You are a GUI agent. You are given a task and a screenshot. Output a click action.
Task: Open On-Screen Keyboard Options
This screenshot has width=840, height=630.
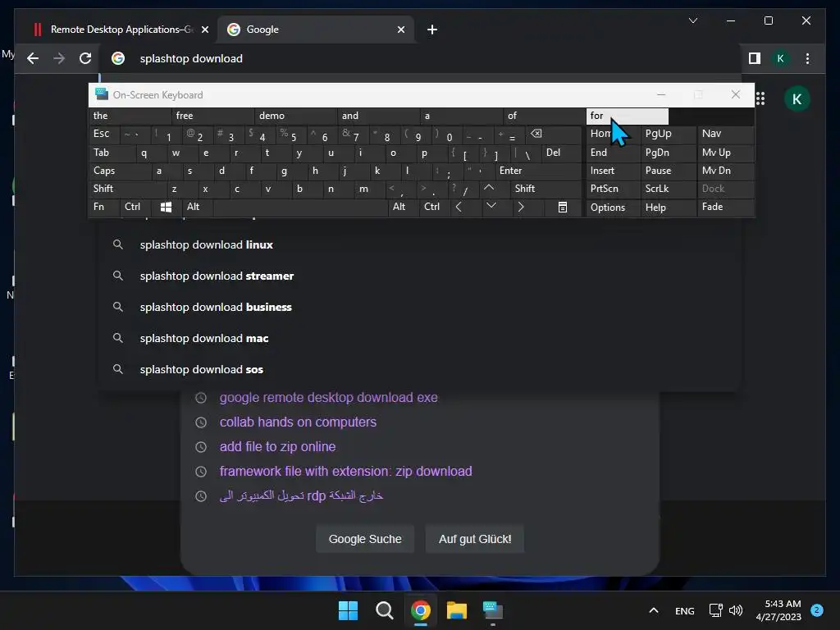pyautogui.click(x=614, y=208)
